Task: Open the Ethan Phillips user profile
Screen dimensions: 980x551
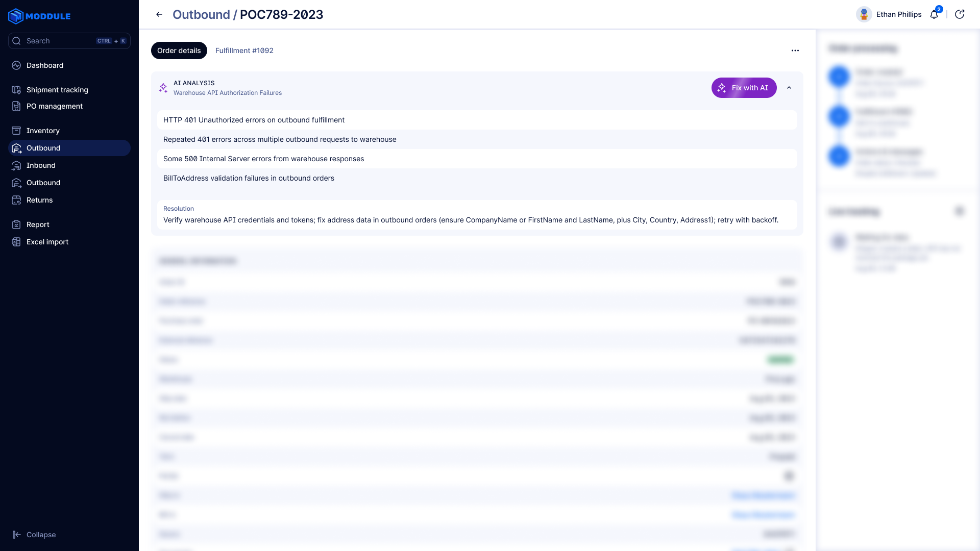Action: tap(889, 14)
